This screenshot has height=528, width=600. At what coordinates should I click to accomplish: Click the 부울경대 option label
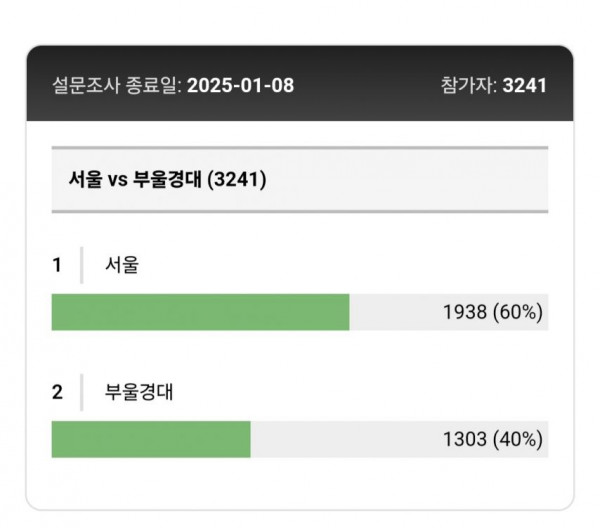(x=139, y=392)
